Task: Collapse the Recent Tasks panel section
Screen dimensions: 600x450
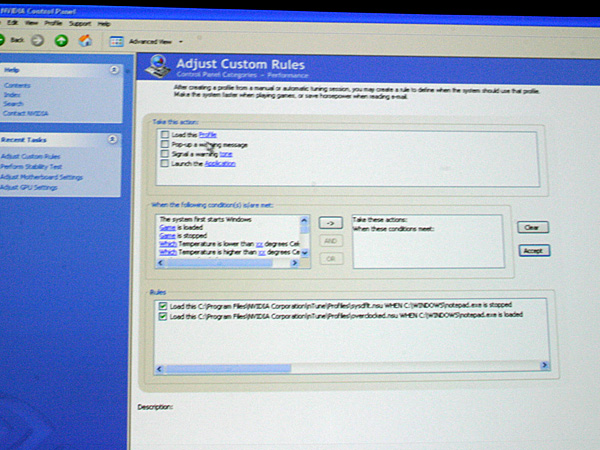Action: [115, 141]
